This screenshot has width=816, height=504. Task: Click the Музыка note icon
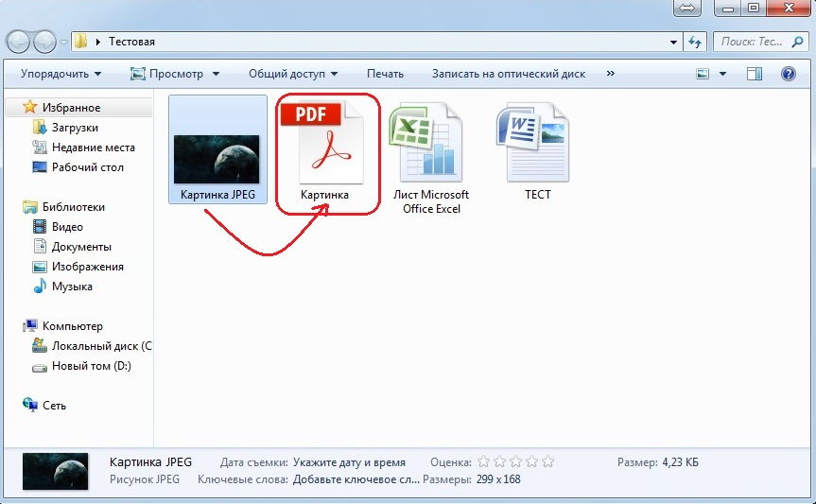pos(39,286)
